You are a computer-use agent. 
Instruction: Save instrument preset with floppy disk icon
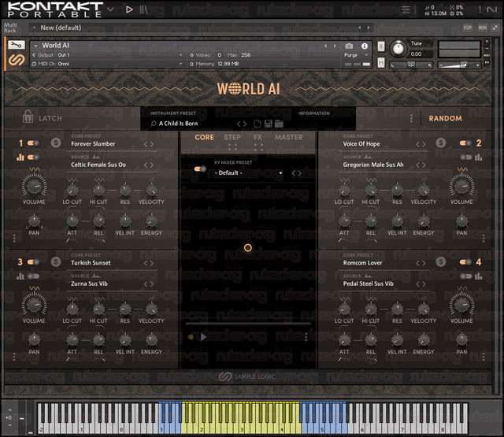tap(268, 124)
